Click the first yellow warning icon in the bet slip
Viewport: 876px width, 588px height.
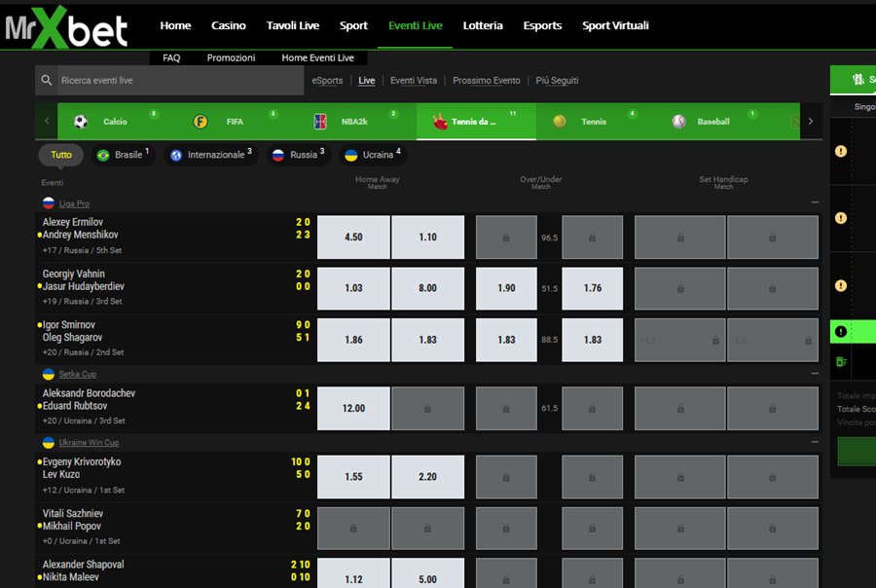[841, 151]
